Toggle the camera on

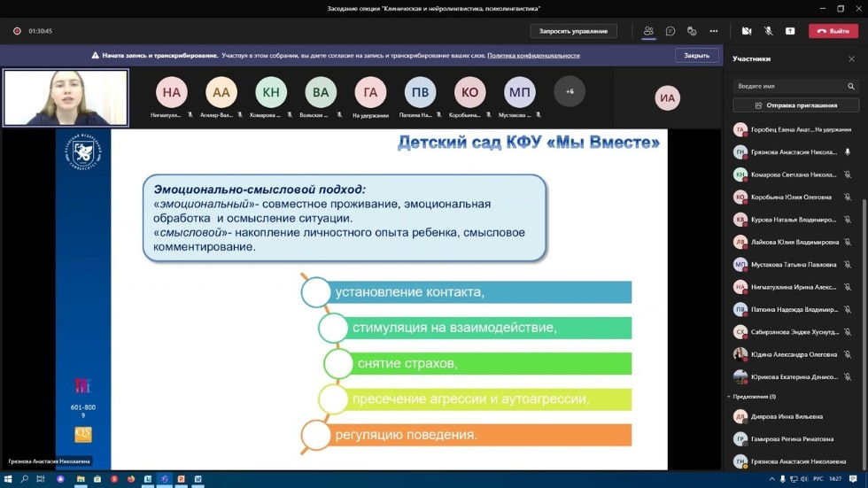click(747, 31)
